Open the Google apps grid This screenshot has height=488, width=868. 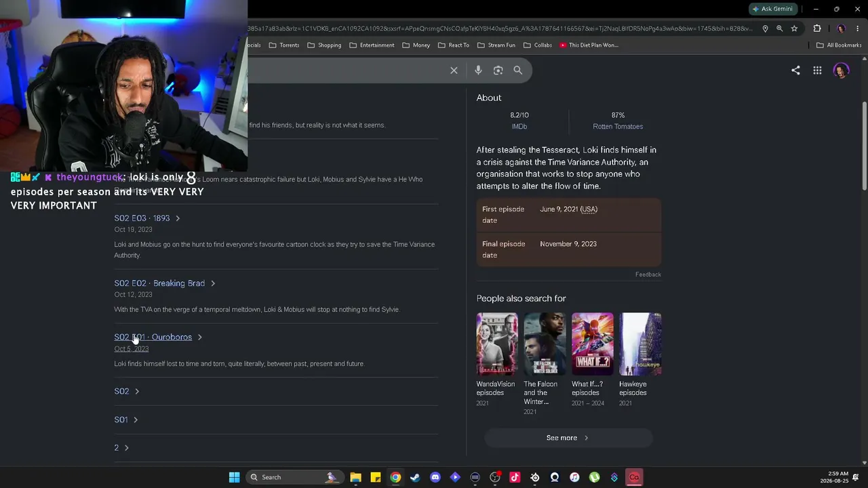pyautogui.click(x=817, y=70)
